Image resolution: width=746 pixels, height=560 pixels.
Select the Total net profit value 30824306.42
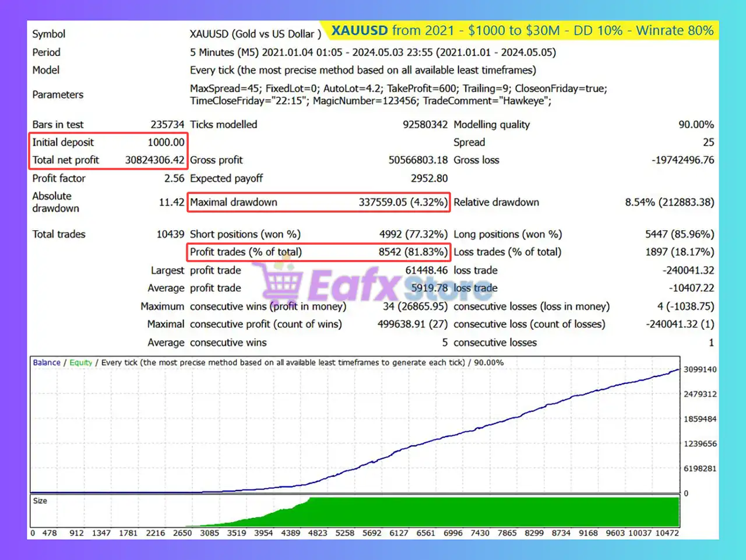click(x=154, y=160)
